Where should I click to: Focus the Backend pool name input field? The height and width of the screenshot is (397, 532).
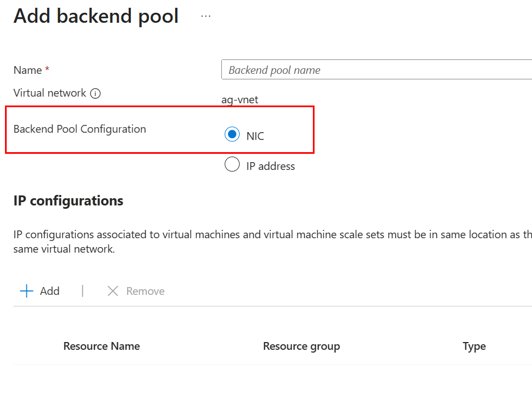[376, 70]
